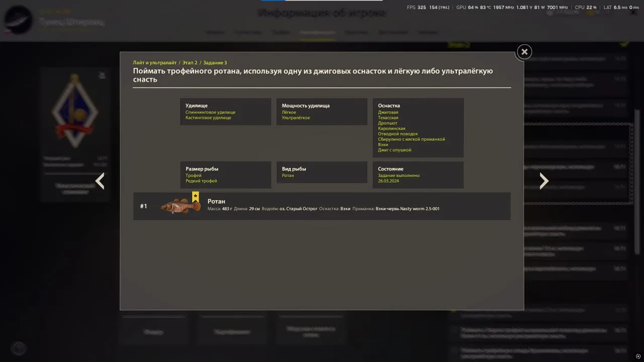Close the task details dialog
Image resolution: width=644 pixels, height=362 pixels.
pos(524,51)
